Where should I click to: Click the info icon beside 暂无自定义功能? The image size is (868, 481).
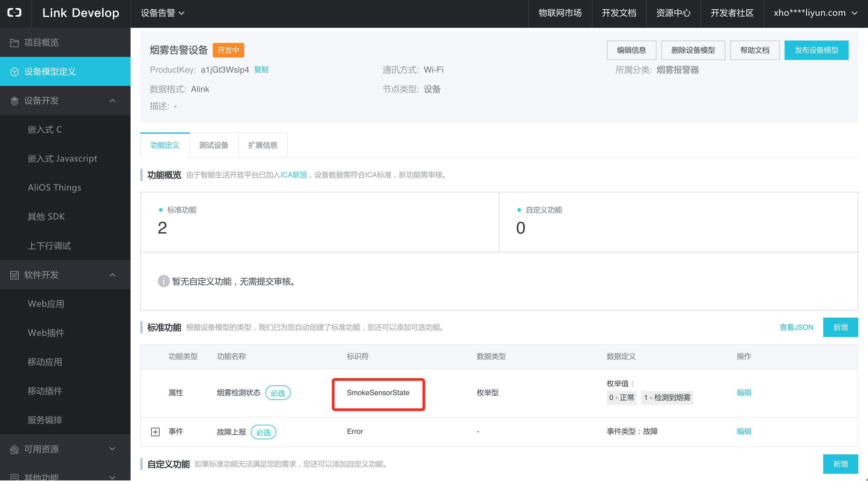point(164,281)
